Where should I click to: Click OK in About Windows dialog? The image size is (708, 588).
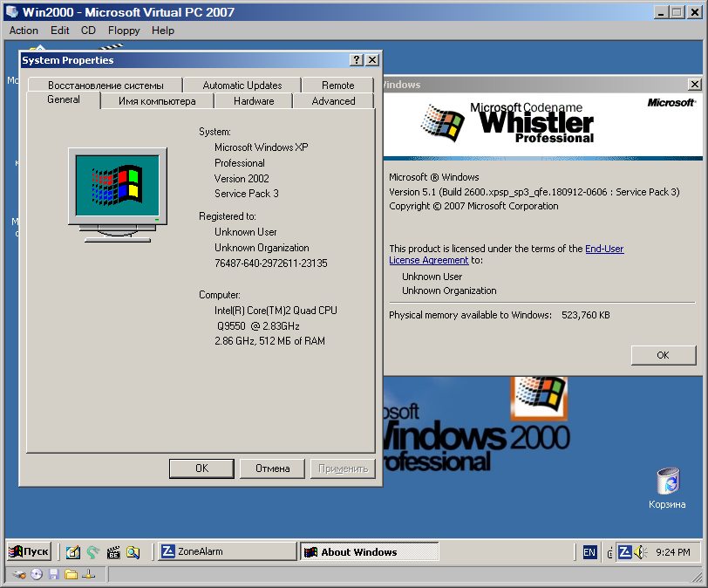[664, 355]
